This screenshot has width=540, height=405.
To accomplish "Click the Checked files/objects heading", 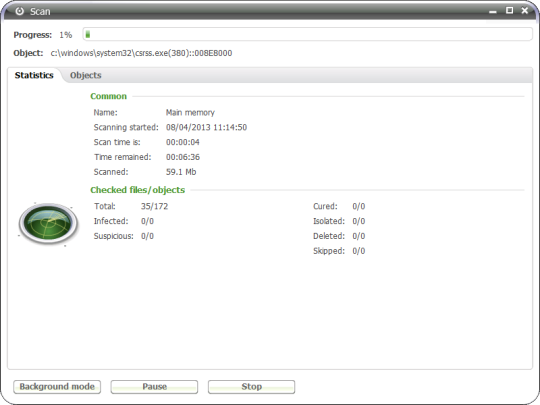I will tap(137, 190).
